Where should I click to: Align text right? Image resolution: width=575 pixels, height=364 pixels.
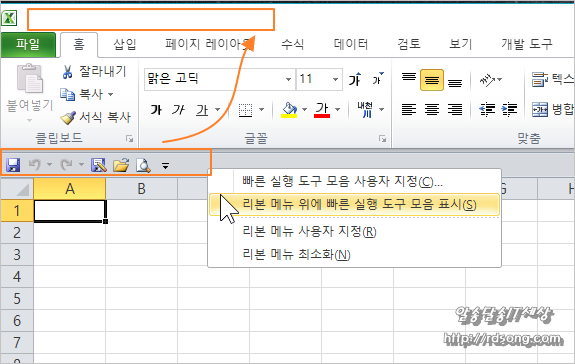[455, 110]
